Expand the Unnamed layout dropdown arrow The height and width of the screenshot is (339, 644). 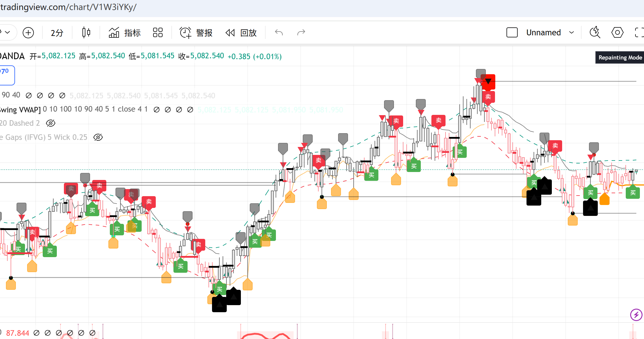point(572,32)
